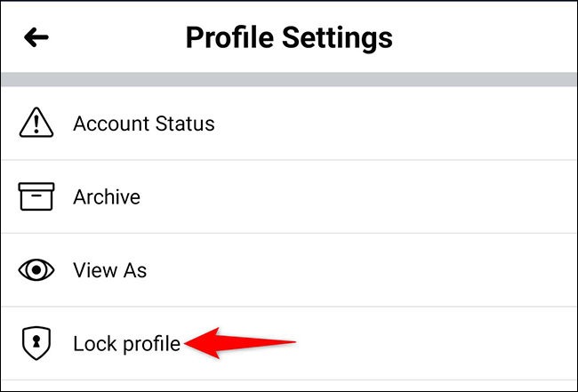The width and height of the screenshot is (578, 392).
Task: Click the Archive box icon
Action: pyautogui.click(x=36, y=196)
